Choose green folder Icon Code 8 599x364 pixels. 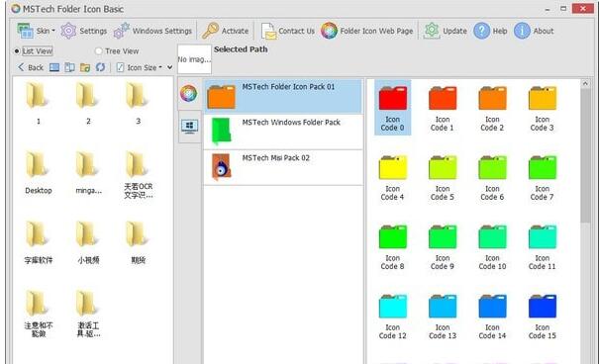tap(392, 247)
